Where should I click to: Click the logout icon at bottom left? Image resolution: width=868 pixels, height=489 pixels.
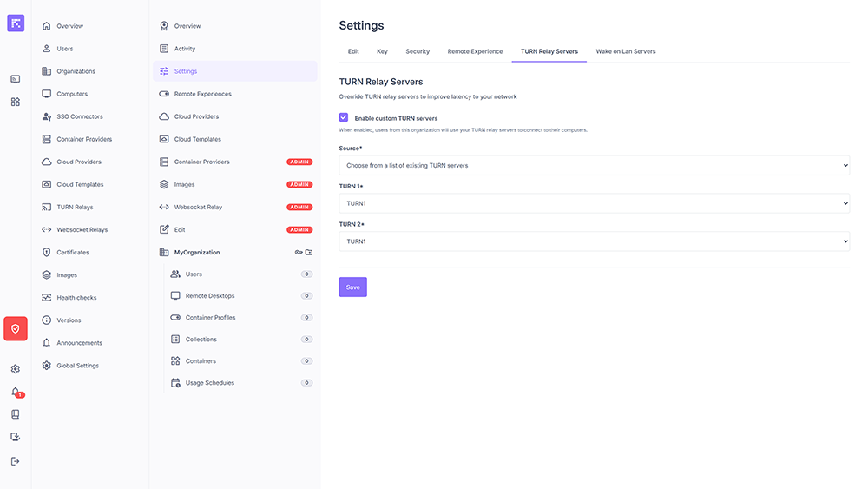(x=16, y=461)
